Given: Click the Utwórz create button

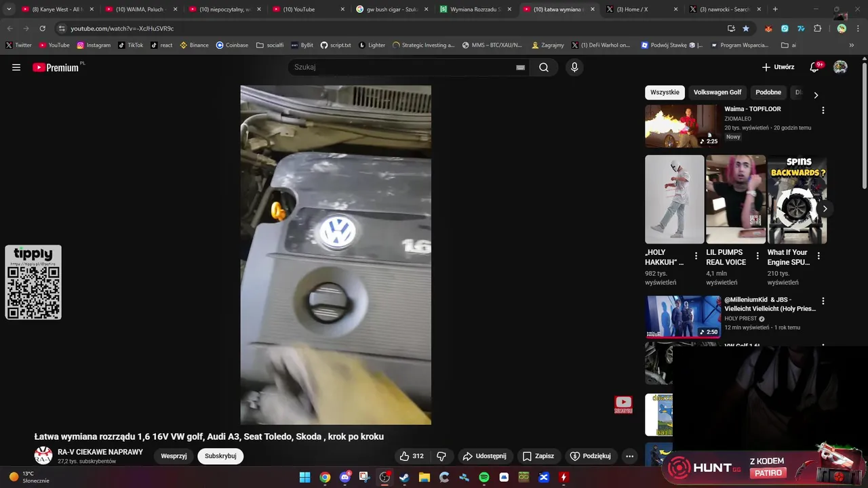Looking at the screenshot, I should tap(778, 67).
